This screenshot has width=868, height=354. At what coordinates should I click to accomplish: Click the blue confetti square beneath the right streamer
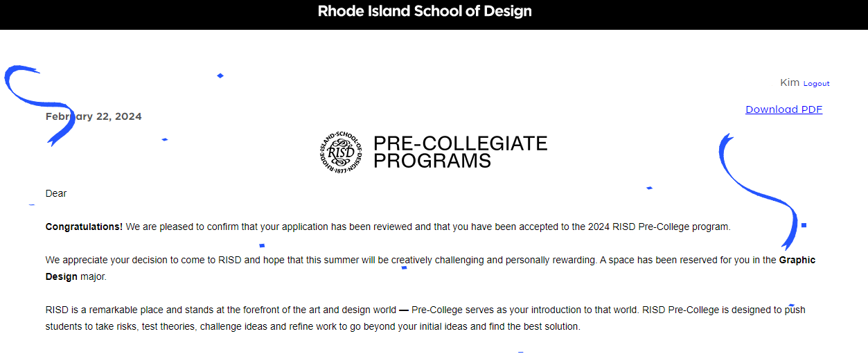804,225
